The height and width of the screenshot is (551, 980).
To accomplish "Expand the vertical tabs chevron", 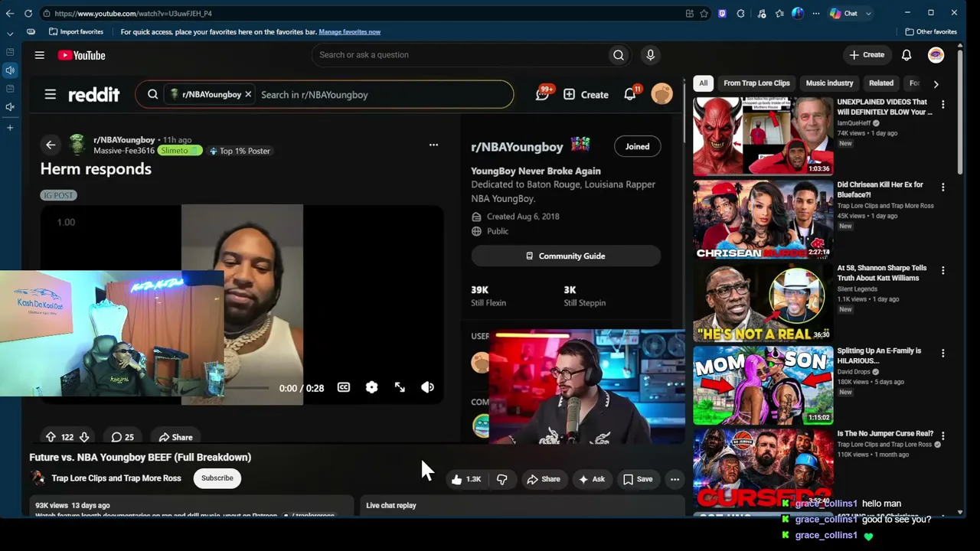I will (10, 33).
